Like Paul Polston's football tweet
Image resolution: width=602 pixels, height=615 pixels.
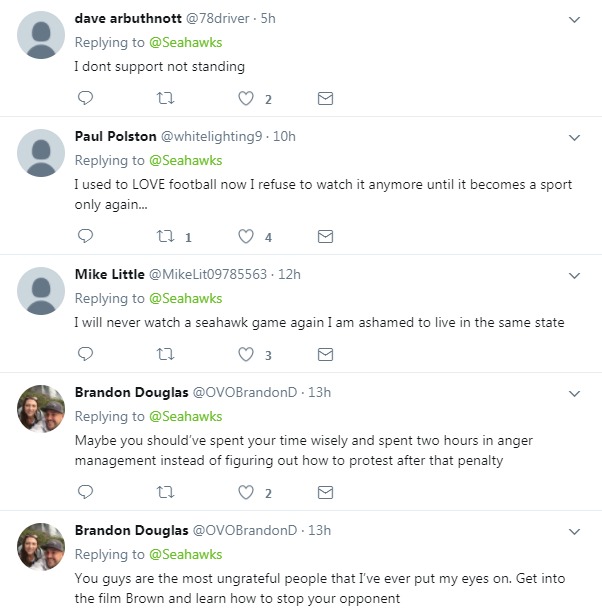[245, 236]
